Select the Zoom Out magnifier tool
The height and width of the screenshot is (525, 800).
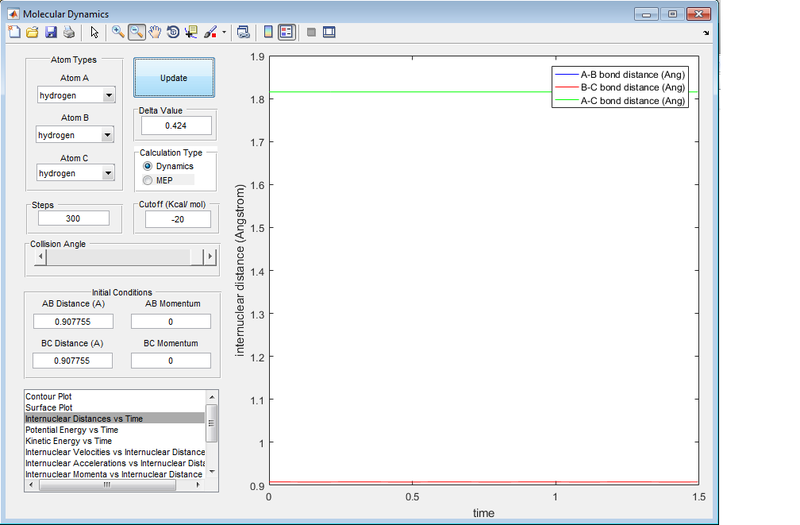coord(137,32)
